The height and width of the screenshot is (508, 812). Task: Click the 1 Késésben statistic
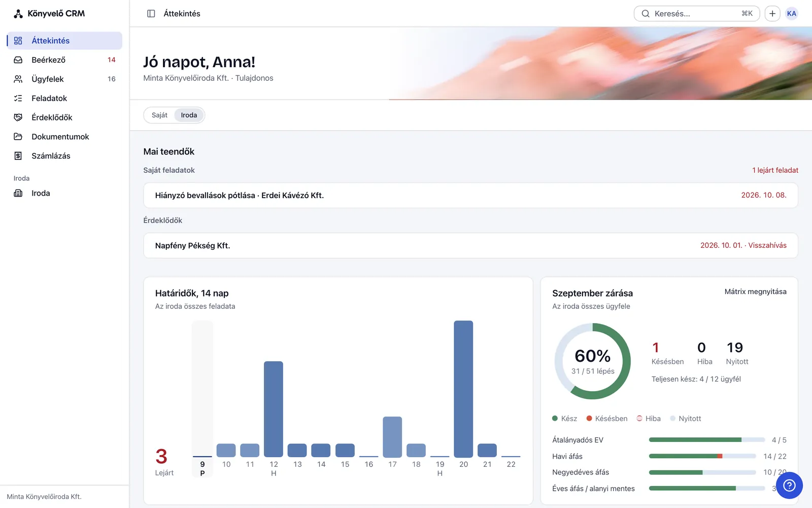(x=667, y=354)
